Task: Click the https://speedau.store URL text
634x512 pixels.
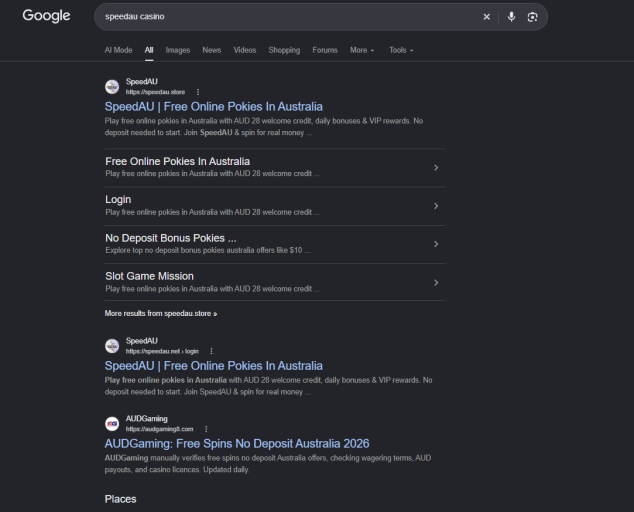Action: (x=155, y=92)
